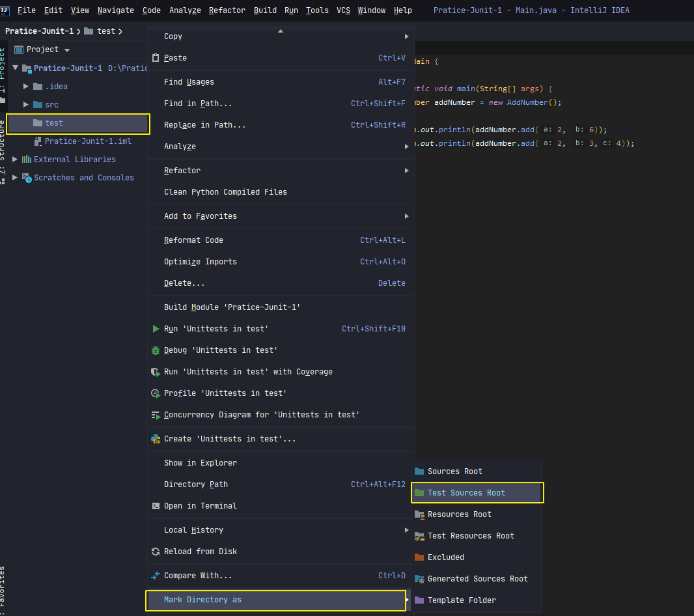Click the green Run 'Unittests in test' icon

point(156,329)
